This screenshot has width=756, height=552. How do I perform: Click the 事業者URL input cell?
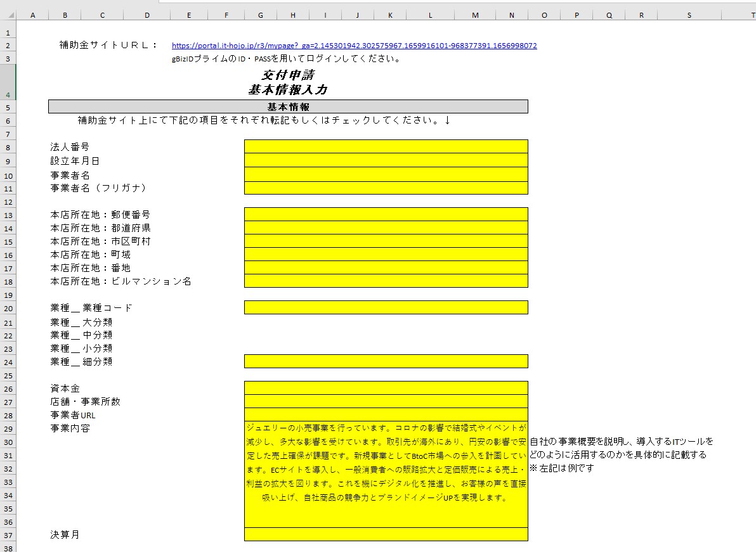point(386,414)
